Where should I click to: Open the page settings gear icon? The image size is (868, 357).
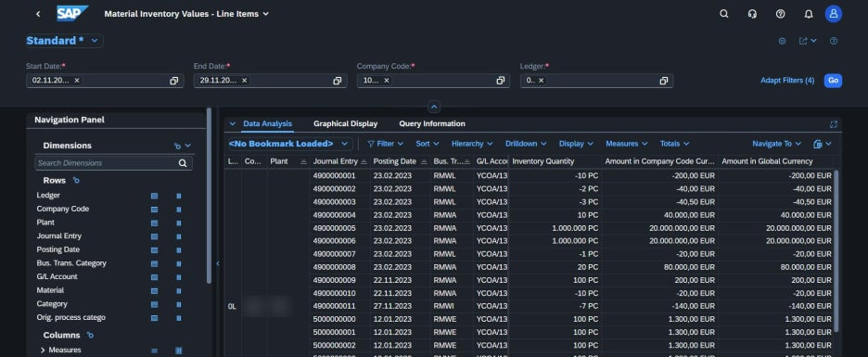(x=782, y=41)
